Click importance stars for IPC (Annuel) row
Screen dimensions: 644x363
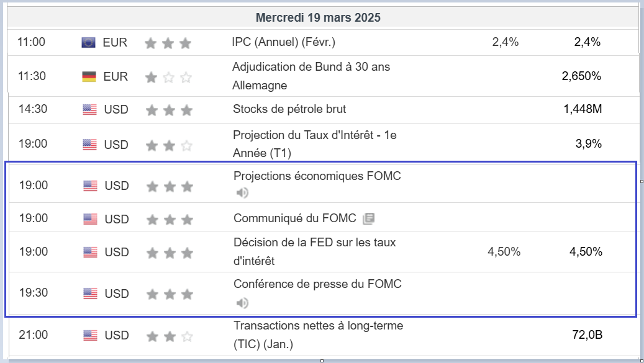pos(168,43)
